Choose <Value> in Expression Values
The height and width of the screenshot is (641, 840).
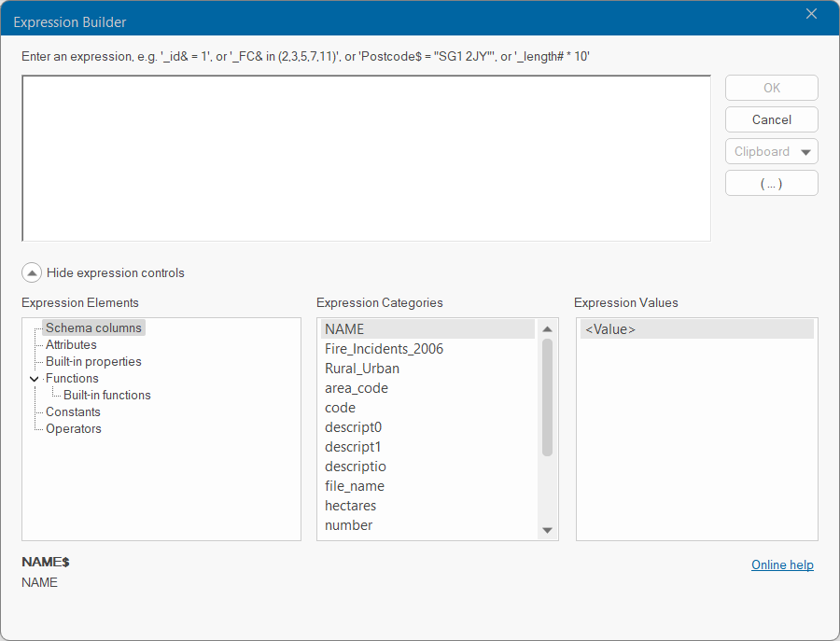pos(610,328)
